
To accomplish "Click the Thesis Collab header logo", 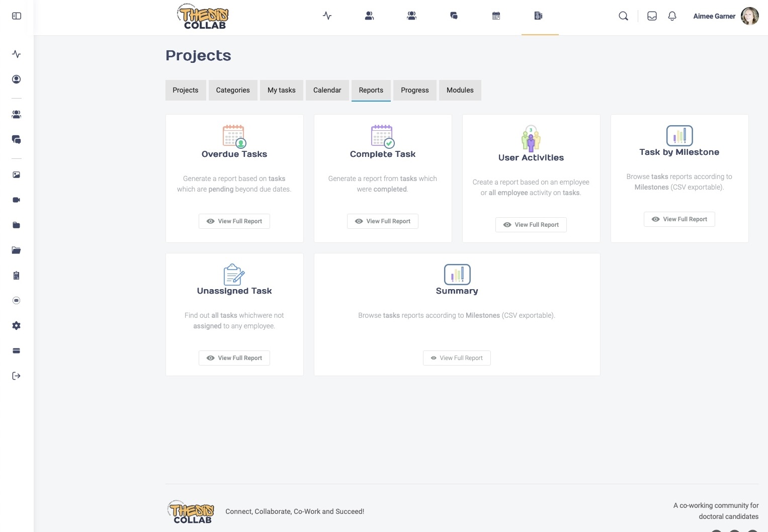I will pos(203,17).
